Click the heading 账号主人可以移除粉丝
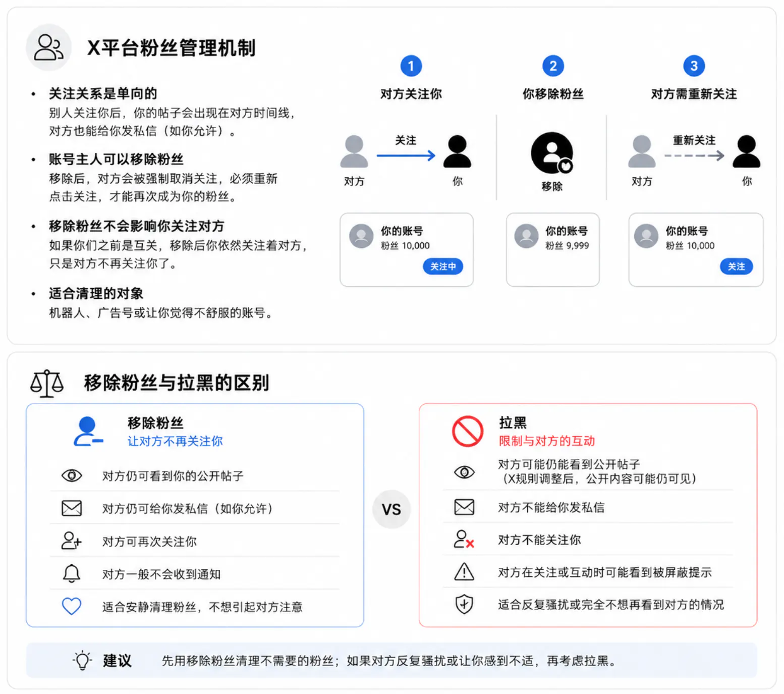The width and height of the screenshot is (784, 694). tap(116, 159)
